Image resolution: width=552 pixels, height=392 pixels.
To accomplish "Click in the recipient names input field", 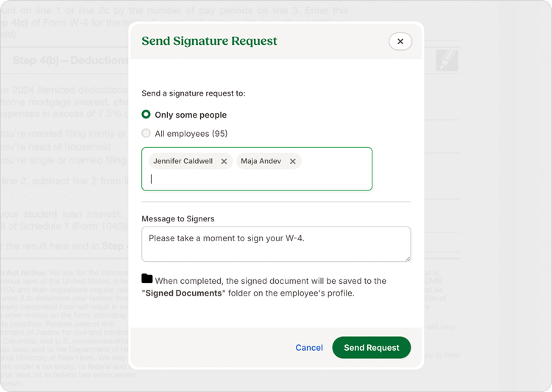I will pyautogui.click(x=257, y=179).
